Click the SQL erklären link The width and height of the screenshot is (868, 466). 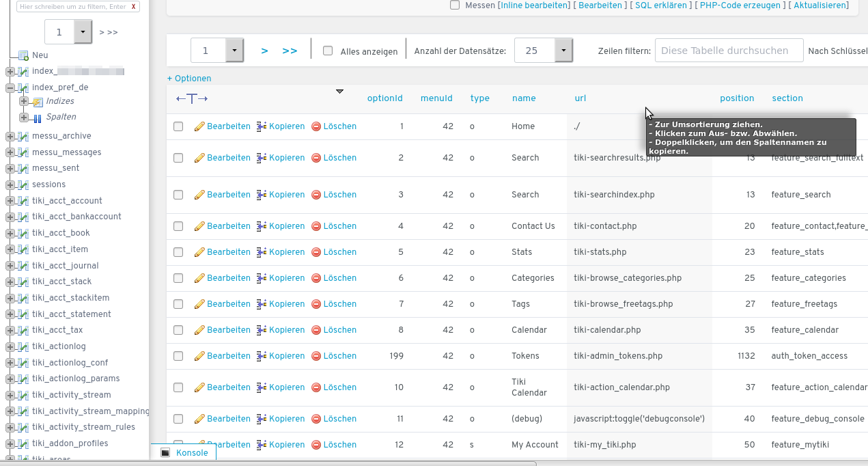click(661, 5)
